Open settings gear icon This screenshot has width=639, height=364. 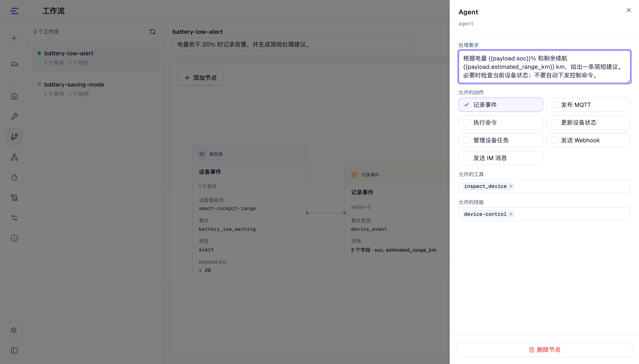pos(14,330)
